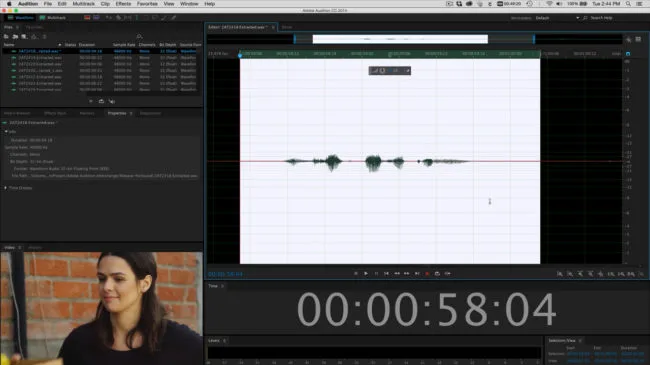This screenshot has height=365, width=650.
Task: Toggle Skip Selection in transport bar
Action: (448, 274)
